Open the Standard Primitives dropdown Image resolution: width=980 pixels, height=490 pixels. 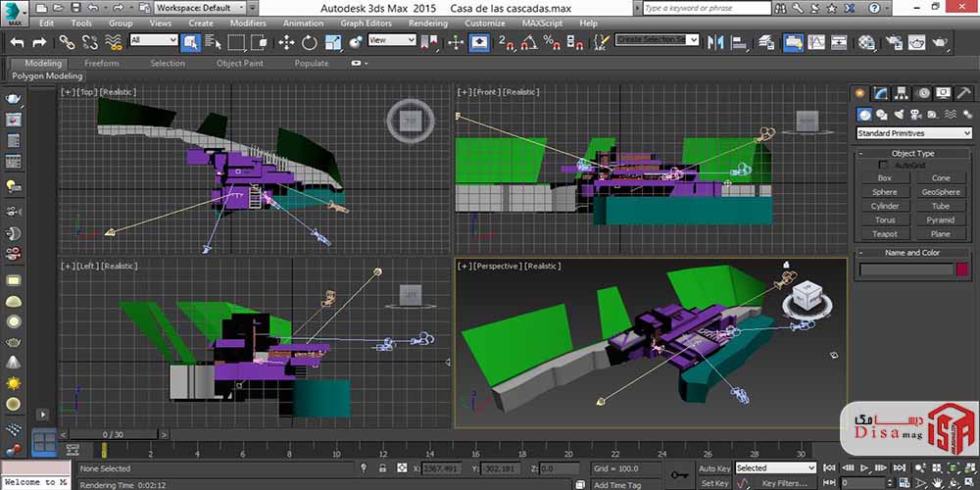pos(912,133)
